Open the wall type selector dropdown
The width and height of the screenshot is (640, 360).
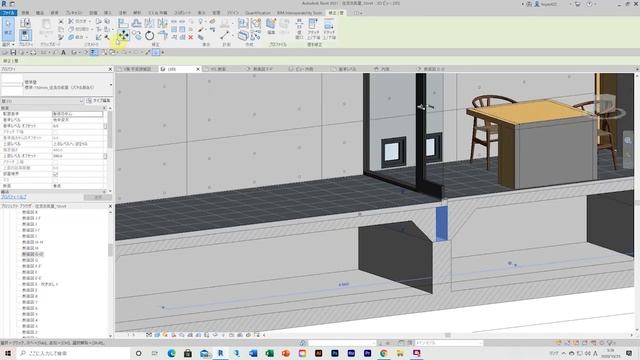pyautogui.click(x=111, y=84)
